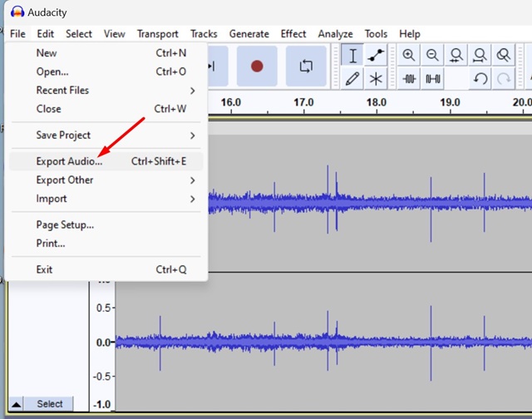Image resolution: width=532 pixels, height=419 pixels.
Task: Open the Edit menu
Action: pos(45,34)
